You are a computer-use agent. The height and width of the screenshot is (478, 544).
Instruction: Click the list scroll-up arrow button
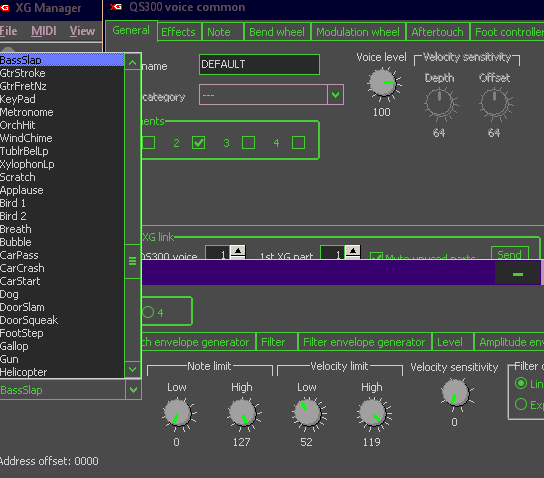click(133, 63)
